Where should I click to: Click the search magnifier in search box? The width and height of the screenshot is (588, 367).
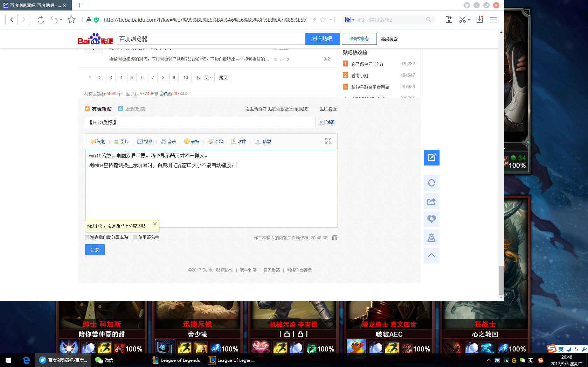coord(429,20)
